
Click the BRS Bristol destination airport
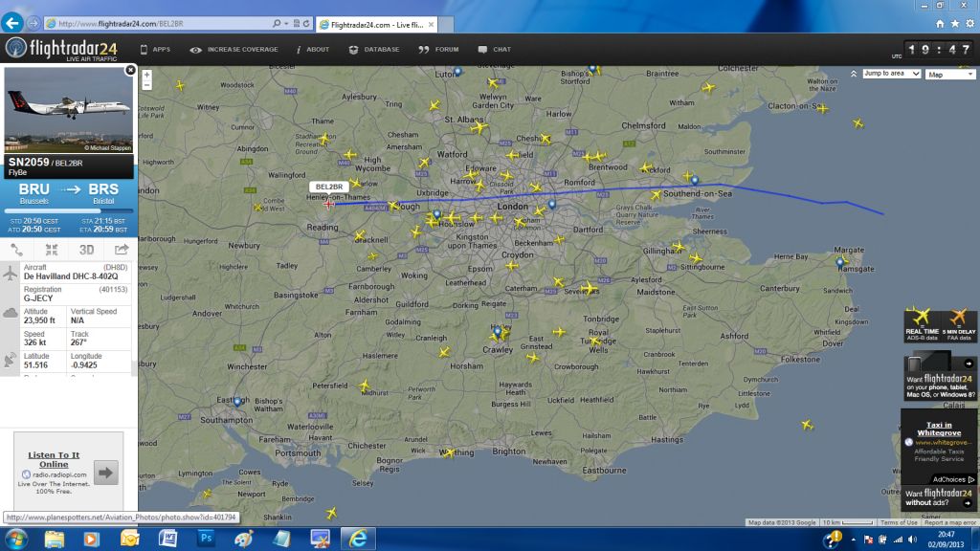tap(103, 193)
